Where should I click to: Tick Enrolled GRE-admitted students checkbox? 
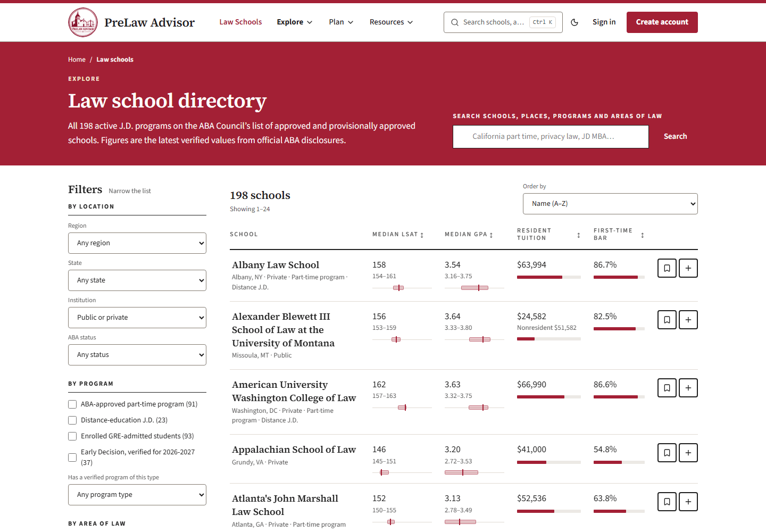tap(72, 436)
